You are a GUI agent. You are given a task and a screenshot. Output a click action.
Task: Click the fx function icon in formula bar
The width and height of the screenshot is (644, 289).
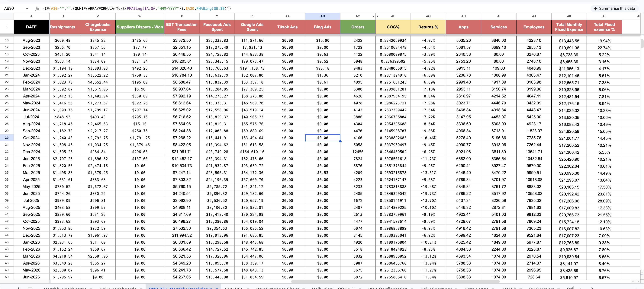(x=37, y=8)
